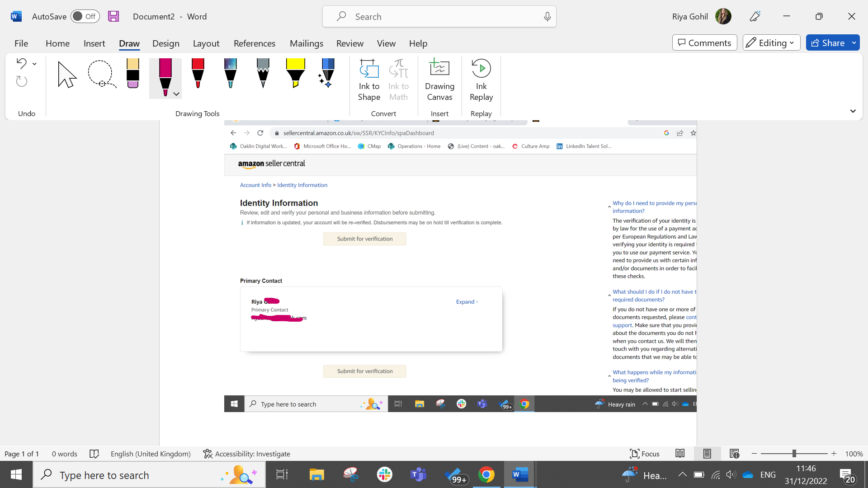Open Slack from the taskbar

coord(385,475)
